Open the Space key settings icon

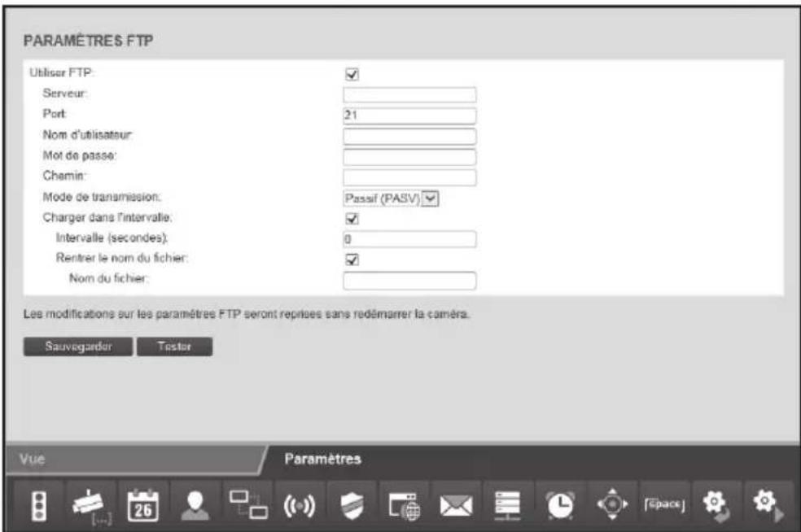pos(664,505)
